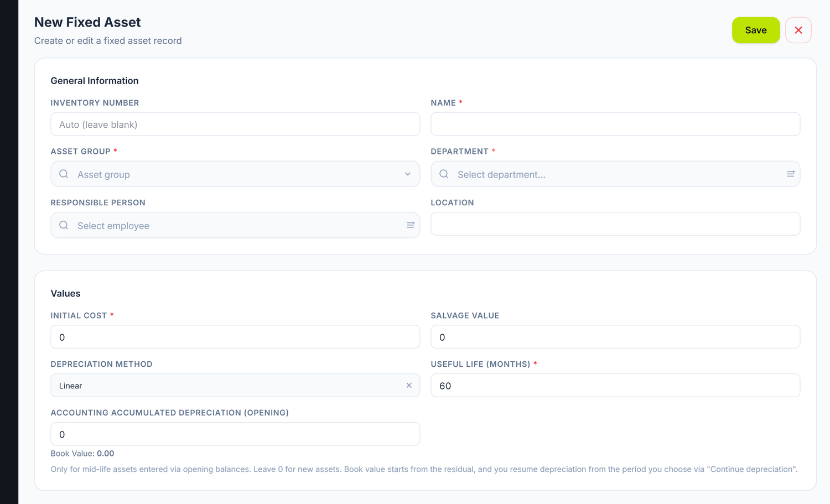830x504 pixels.
Task: Click the General Information section heading
Action: (x=95, y=81)
